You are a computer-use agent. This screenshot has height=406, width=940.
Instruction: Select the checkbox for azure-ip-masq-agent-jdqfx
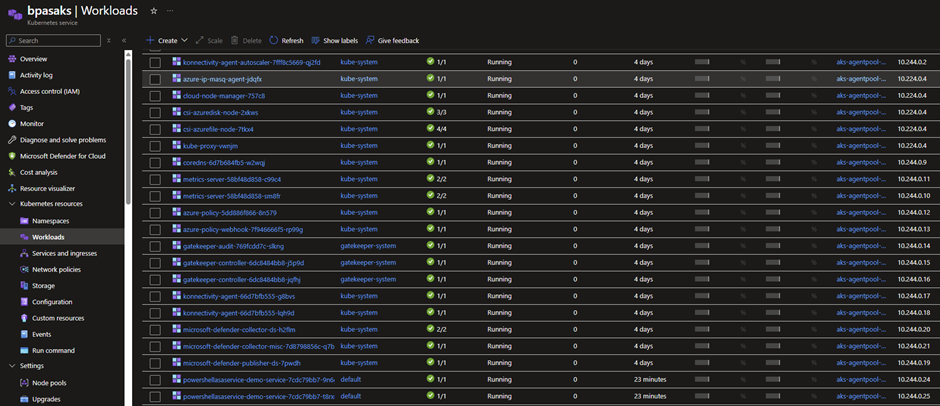click(155, 78)
